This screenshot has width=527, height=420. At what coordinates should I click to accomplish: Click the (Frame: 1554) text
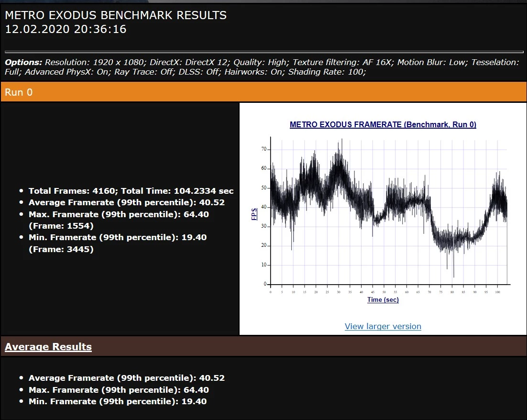coord(61,226)
